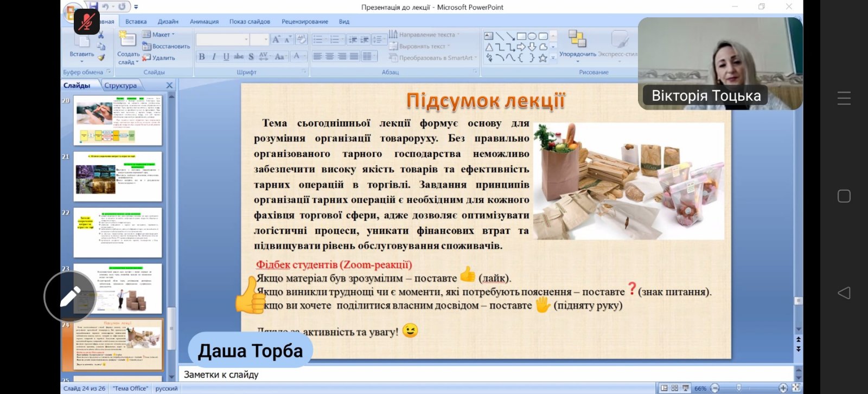Viewport: 868px width, 394px height.
Task: Click the Bold formatting button
Action: [202, 56]
